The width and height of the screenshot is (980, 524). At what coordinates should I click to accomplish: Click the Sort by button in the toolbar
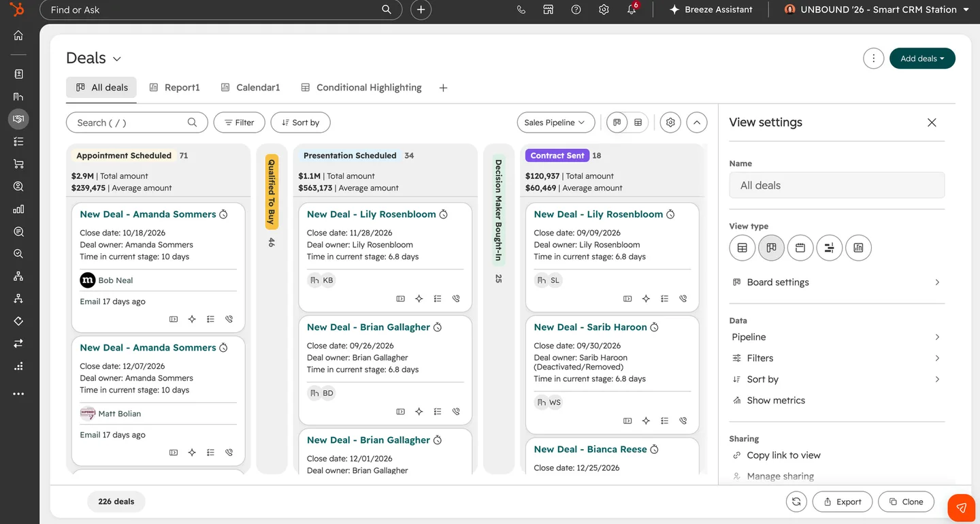pos(301,122)
